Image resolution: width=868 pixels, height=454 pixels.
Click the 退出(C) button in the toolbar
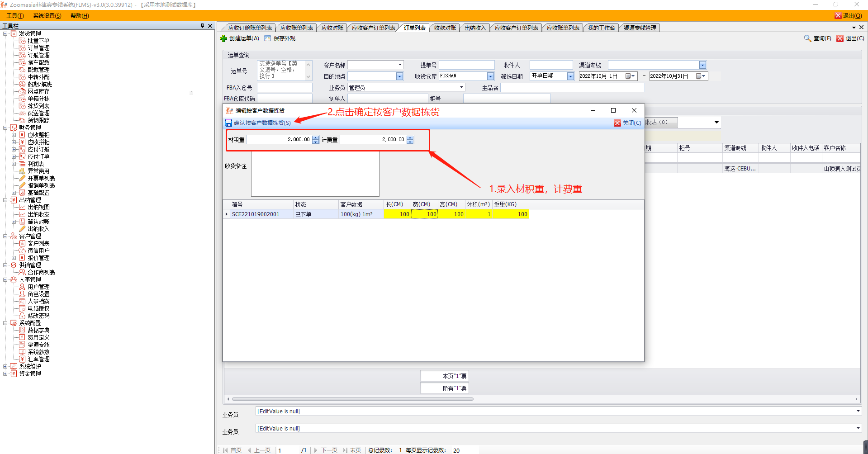(x=850, y=38)
